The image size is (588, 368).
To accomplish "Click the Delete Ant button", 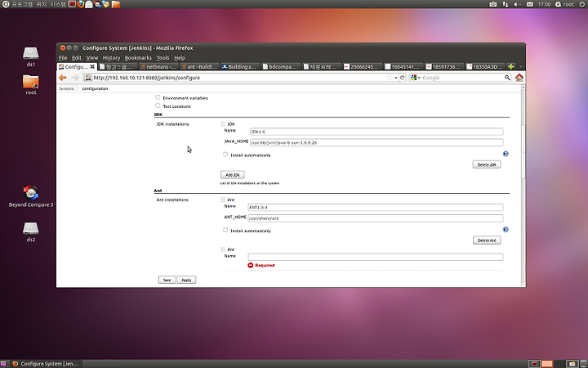I will (x=487, y=240).
